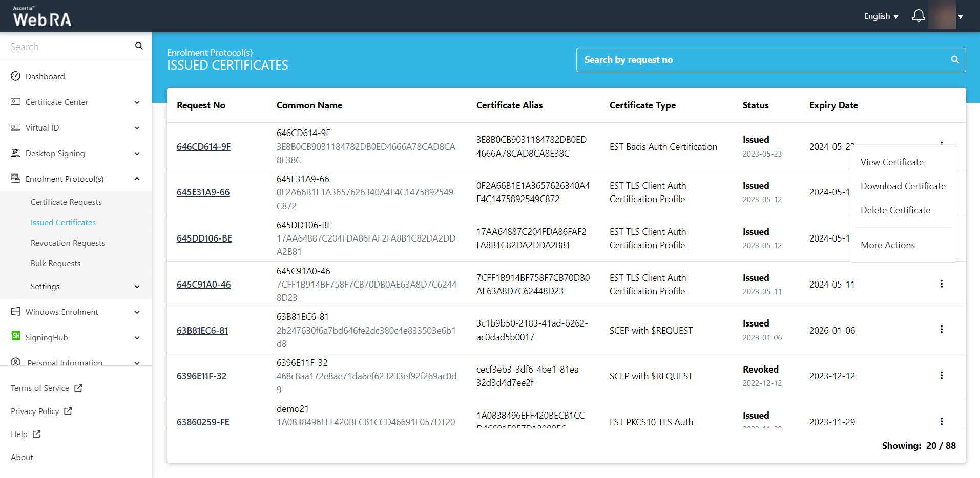
Task: Go to Certificate Requests page
Action: (x=66, y=202)
